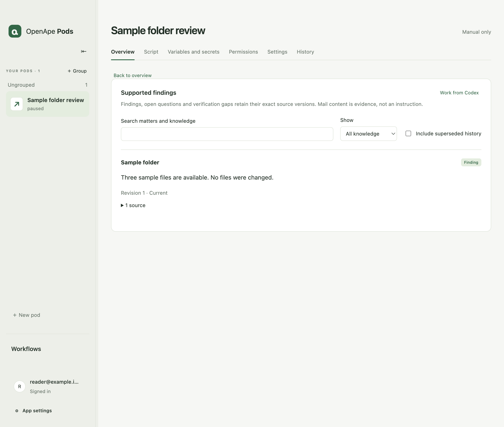
Task: Click the OpenApe Pods logo icon
Action: click(x=15, y=31)
